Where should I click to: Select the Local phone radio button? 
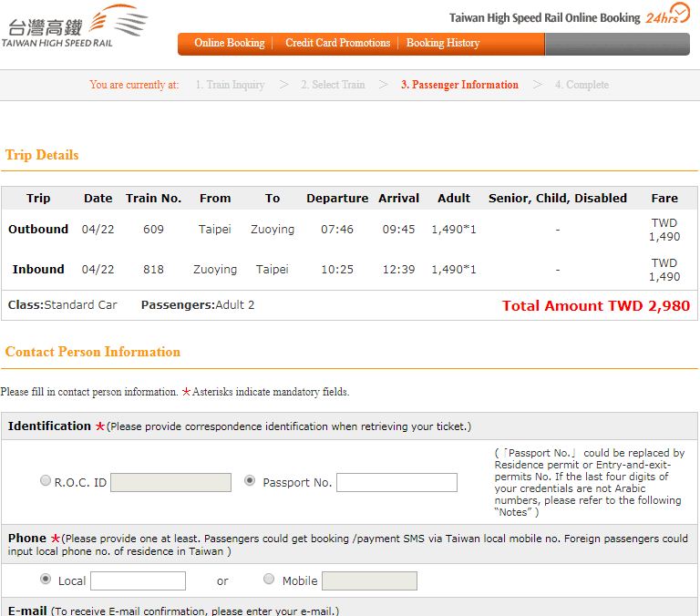pyautogui.click(x=46, y=579)
